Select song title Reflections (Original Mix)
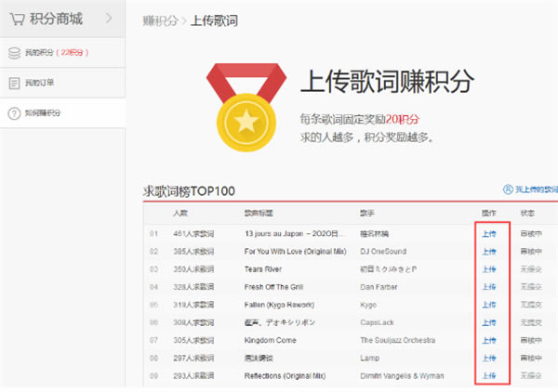Screen dimensions: 558x392 click(x=286, y=376)
